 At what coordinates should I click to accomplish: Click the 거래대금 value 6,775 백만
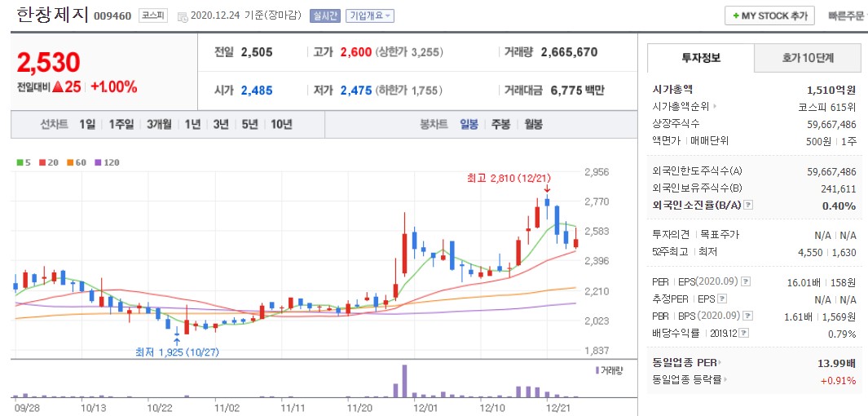(577, 91)
